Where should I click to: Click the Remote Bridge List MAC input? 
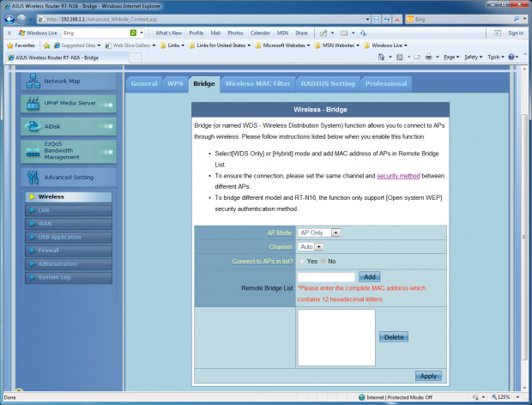pos(326,276)
